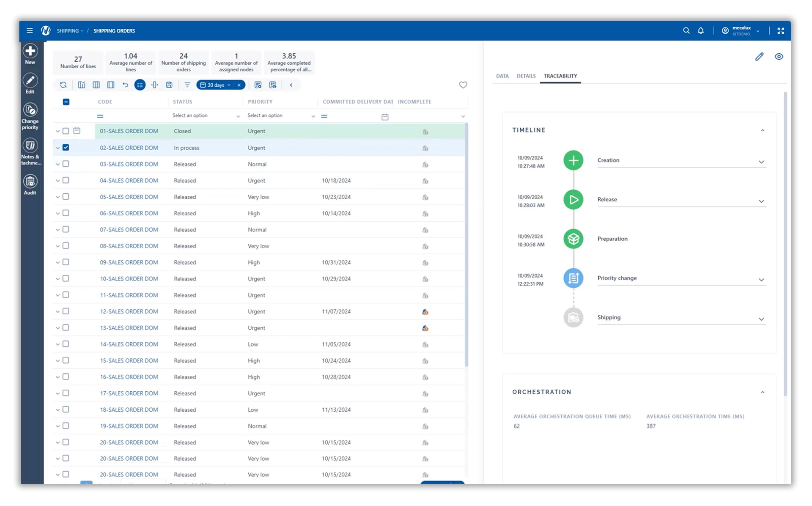The height and width of the screenshot is (506, 812).
Task: Select the Edit icon in the sidebar
Action: [30, 80]
